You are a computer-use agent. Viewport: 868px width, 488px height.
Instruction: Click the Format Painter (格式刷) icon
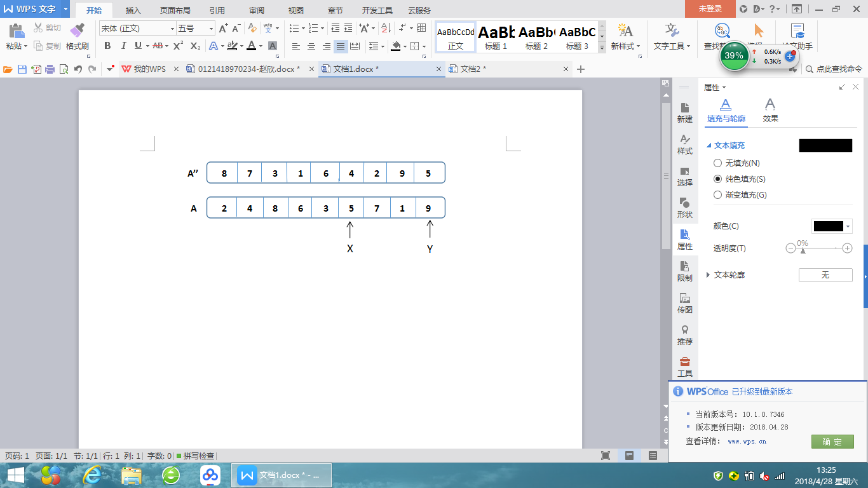pos(77,37)
